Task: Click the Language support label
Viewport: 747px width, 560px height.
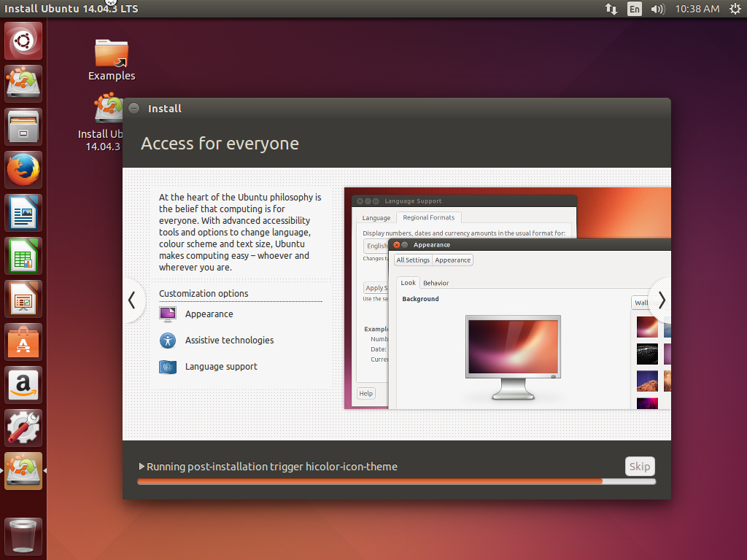Action: [x=221, y=367]
